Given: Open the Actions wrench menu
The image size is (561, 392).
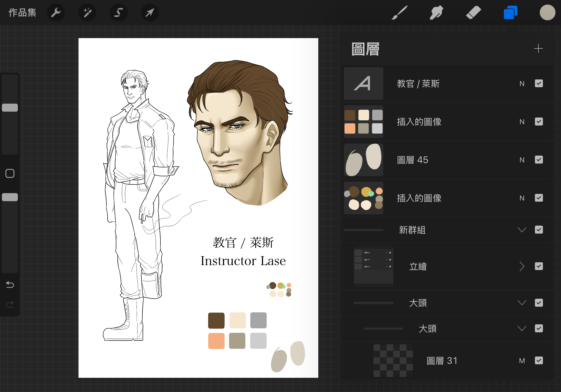Looking at the screenshot, I should 56,12.
